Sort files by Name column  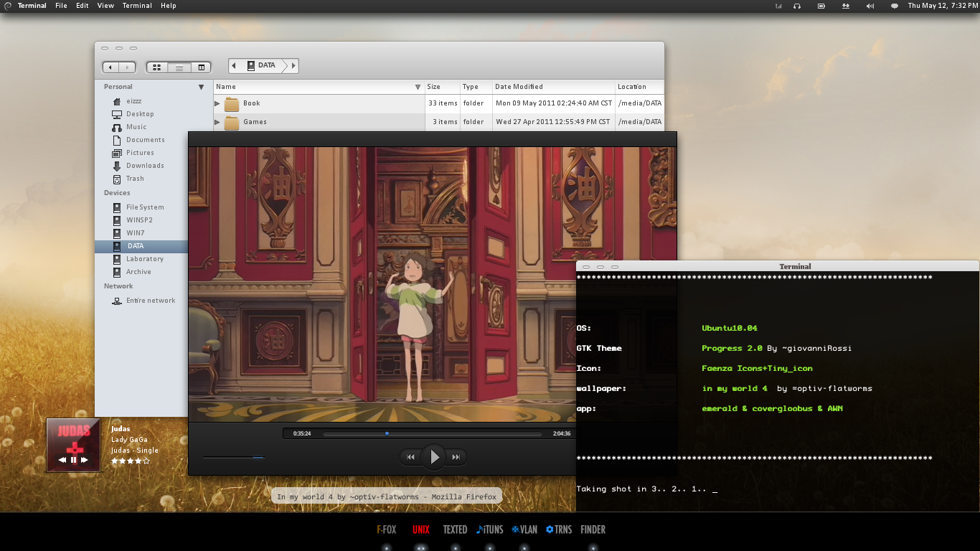(x=319, y=87)
